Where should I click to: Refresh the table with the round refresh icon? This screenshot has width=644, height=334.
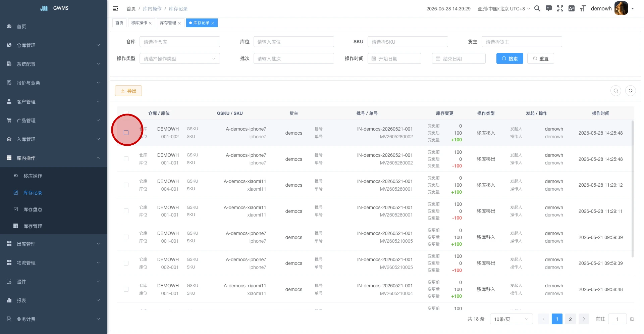tap(631, 91)
